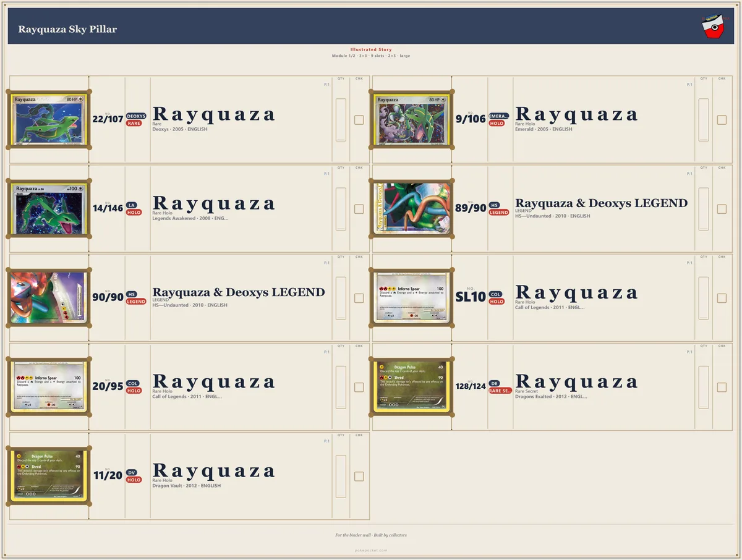Select the QTY field for card 90/90
This screenshot has height=560, width=742.
coord(341,298)
